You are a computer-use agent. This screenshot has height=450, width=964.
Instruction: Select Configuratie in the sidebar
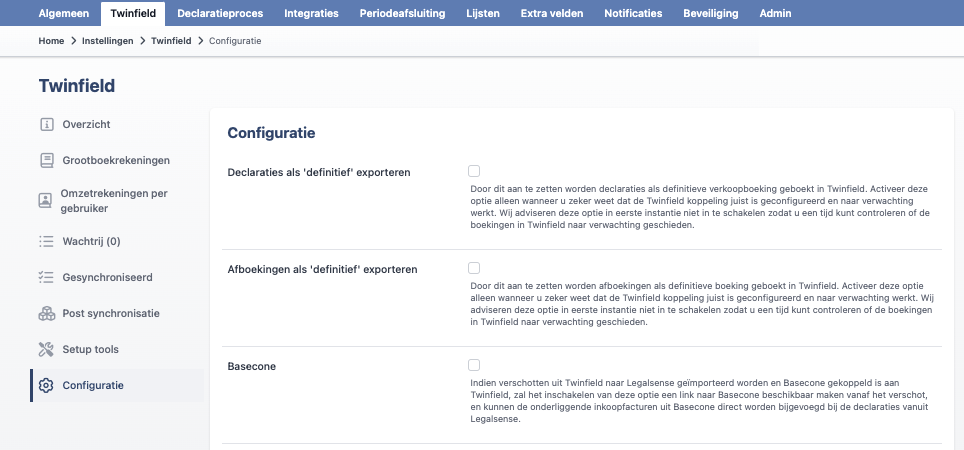tap(117, 385)
